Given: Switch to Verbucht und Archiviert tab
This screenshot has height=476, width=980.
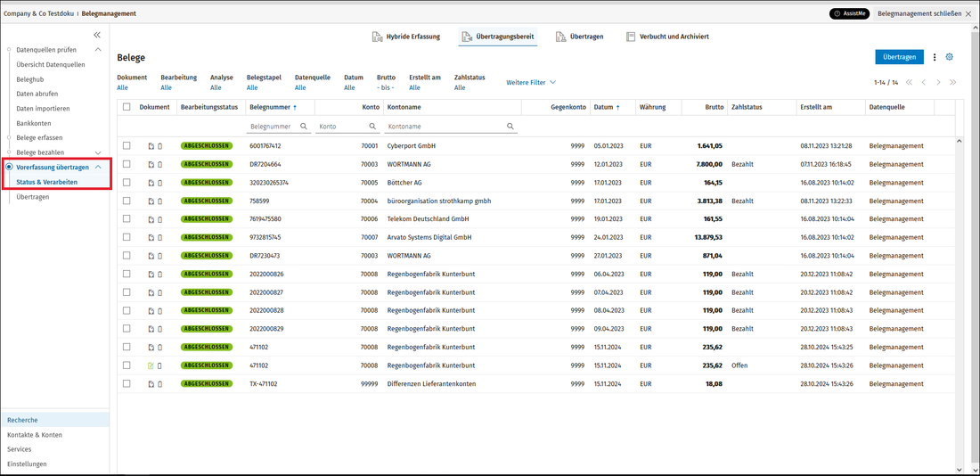Looking at the screenshot, I should point(667,37).
